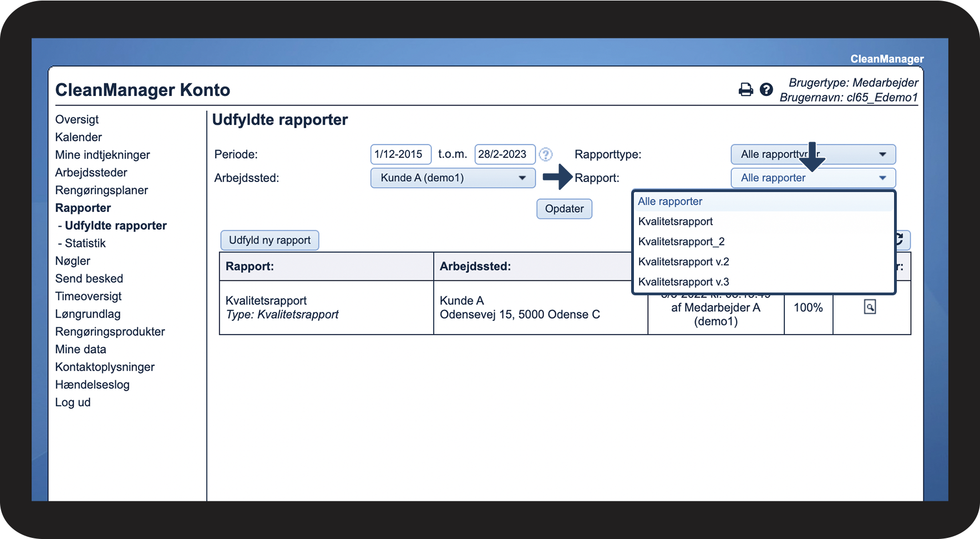Collapse the Rapport dropdown
Image resolution: width=980 pixels, height=539 pixels.
[813, 178]
